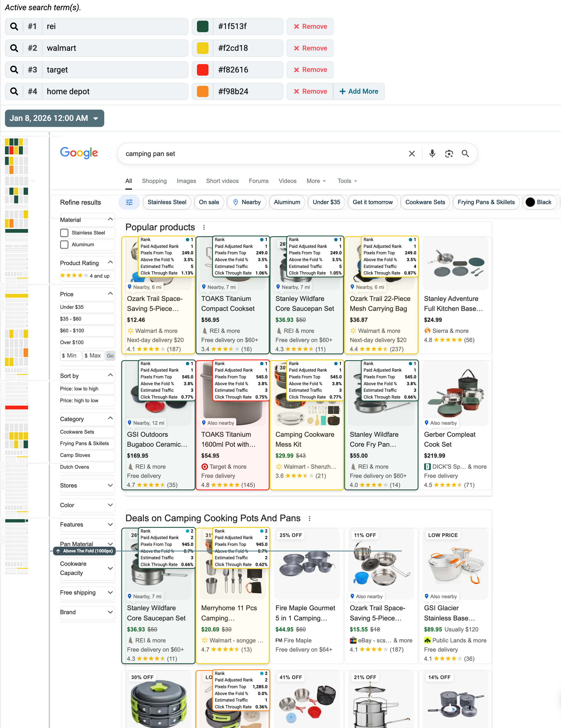The height and width of the screenshot is (728, 561).
Task: Toggle the Nearby filter chip
Action: [247, 202]
